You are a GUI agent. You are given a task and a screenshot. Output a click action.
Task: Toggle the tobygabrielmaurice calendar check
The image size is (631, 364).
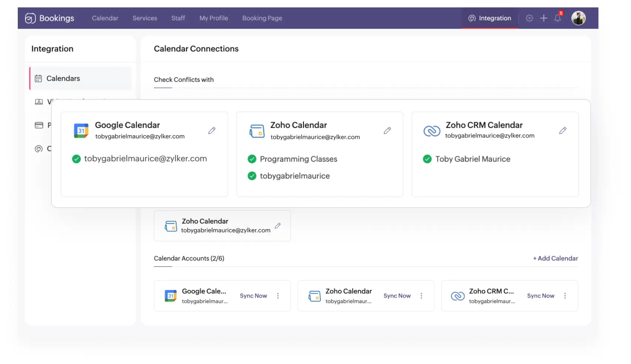click(x=252, y=176)
